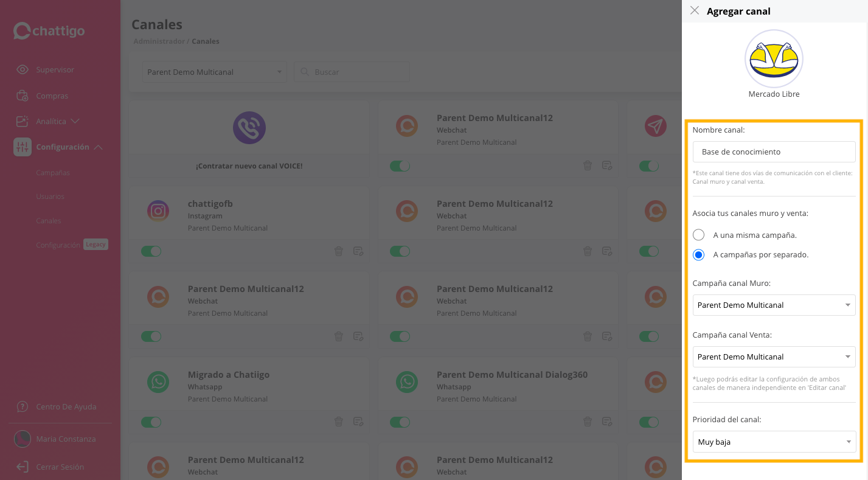Open the Campaña canal Venta dropdown
Viewport: 868px width, 480px height.
coord(774,357)
